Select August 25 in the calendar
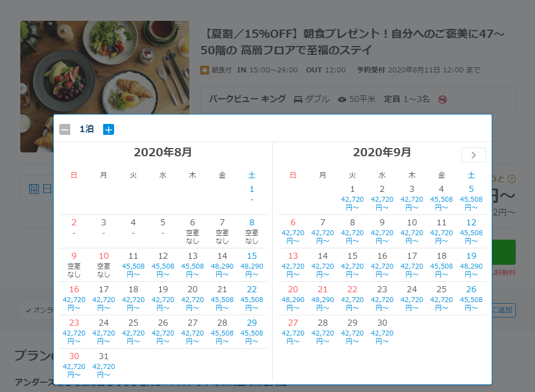Screen dimensions: 535x392 coord(133,332)
